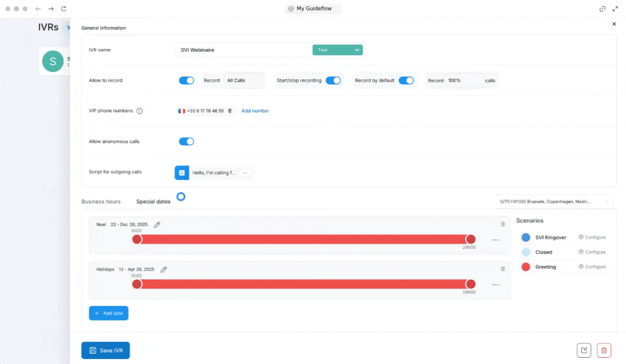The height and width of the screenshot is (364, 626).
Task: Delete the Noel special date row
Action: pos(502,224)
